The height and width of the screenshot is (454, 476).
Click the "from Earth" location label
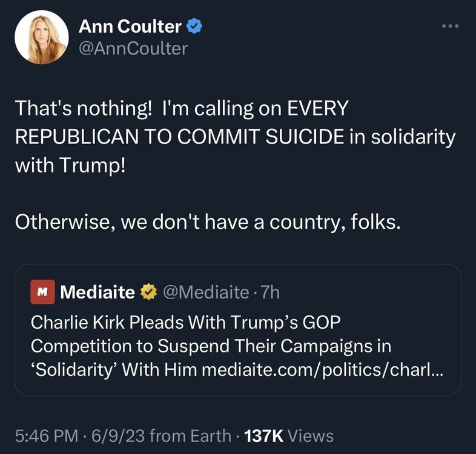tap(191, 435)
